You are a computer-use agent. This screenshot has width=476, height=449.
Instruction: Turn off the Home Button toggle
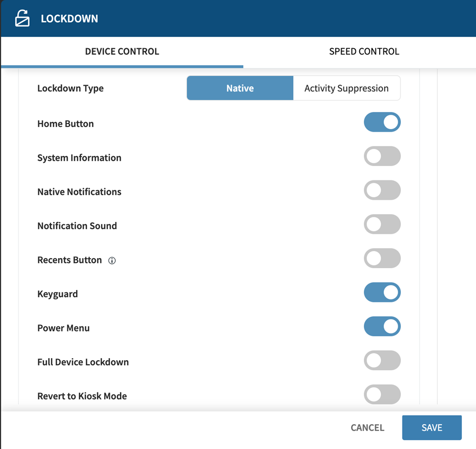(382, 122)
